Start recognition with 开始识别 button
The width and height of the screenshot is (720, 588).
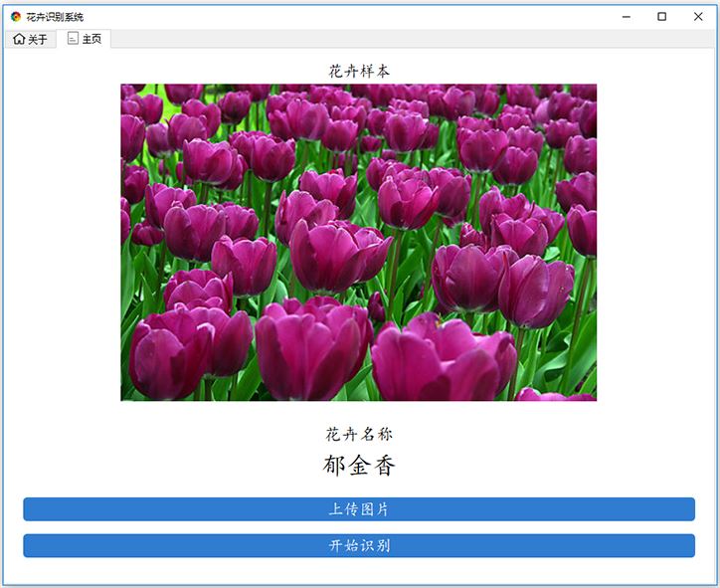coord(359,546)
